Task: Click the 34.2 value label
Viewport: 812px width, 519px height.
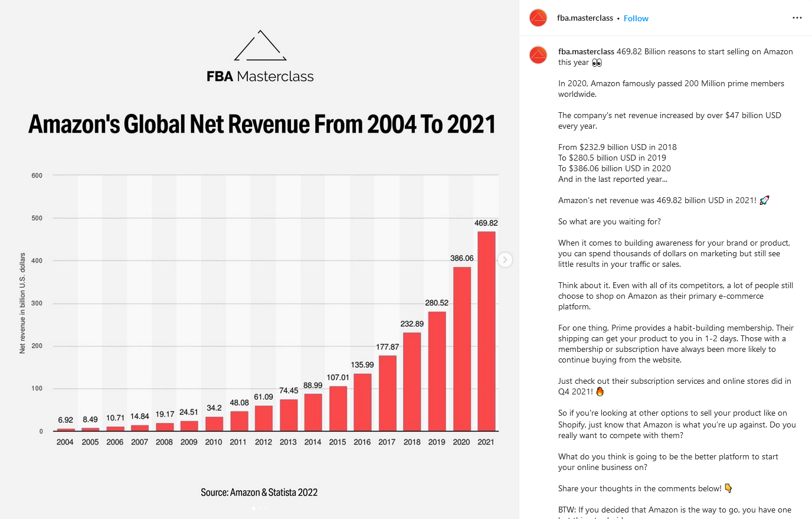Action: point(214,408)
